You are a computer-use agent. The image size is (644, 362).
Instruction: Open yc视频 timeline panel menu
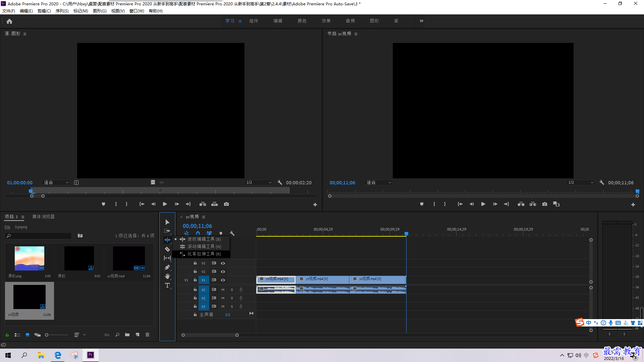[204, 217]
